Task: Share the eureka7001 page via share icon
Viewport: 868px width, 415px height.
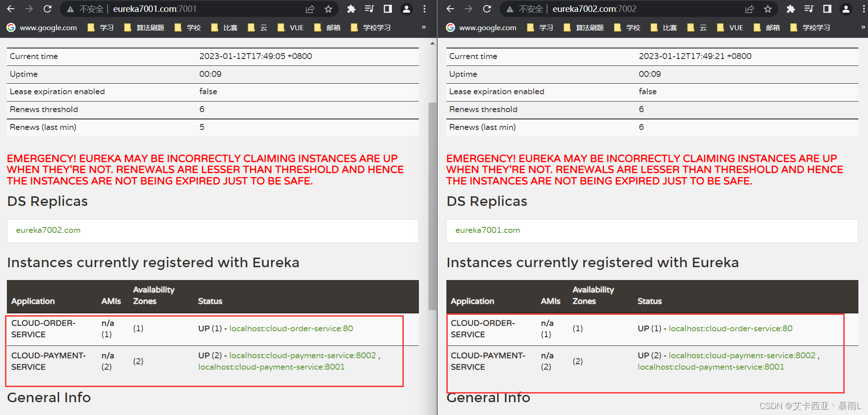Action: click(310, 9)
